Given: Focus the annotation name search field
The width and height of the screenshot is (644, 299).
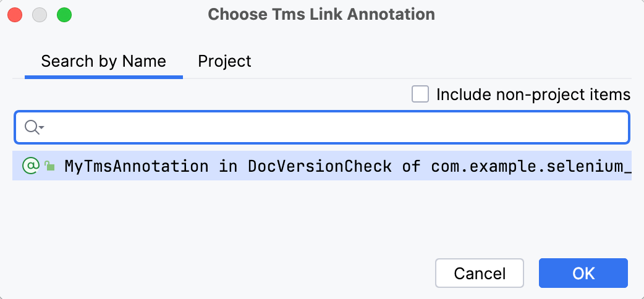Looking at the screenshot, I should pos(334,127).
